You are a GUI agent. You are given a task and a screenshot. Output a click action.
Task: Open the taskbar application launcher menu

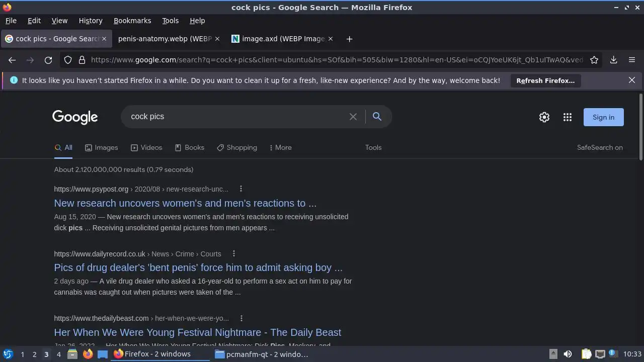point(8,354)
